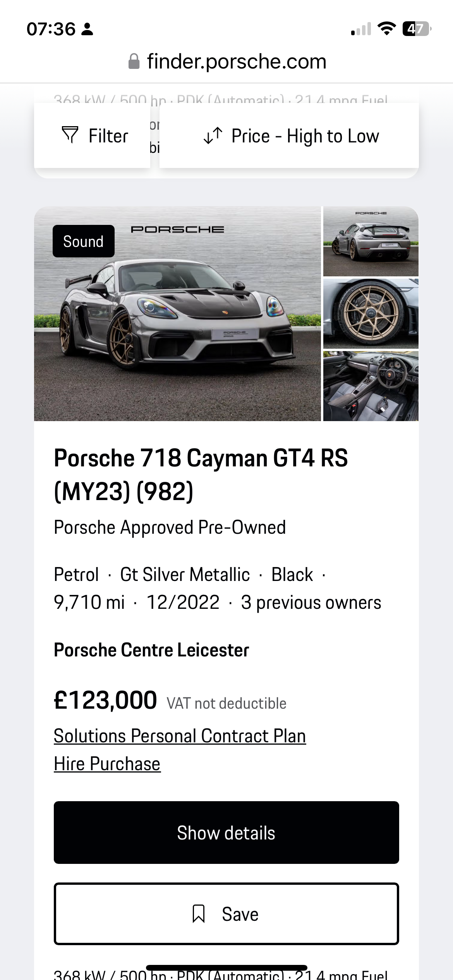453x980 pixels.
Task: Tap the Filter funnel icon
Action: tap(70, 135)
